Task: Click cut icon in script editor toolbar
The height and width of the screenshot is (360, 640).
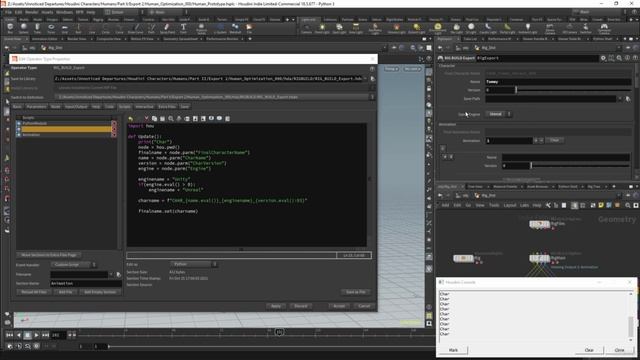Action: click(146, 119)
